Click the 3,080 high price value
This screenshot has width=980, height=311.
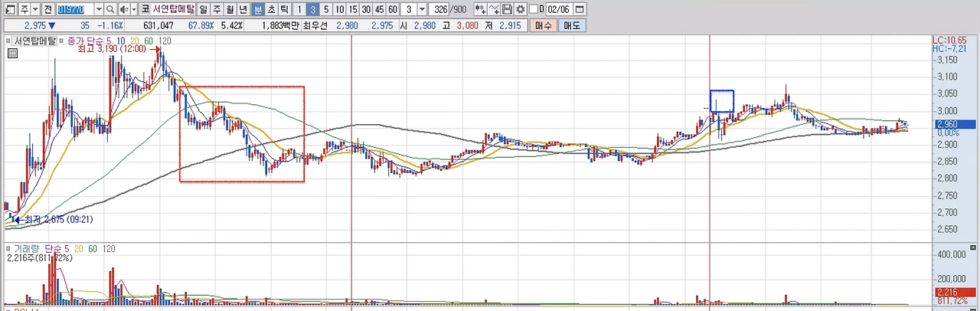tap(467, 25)
